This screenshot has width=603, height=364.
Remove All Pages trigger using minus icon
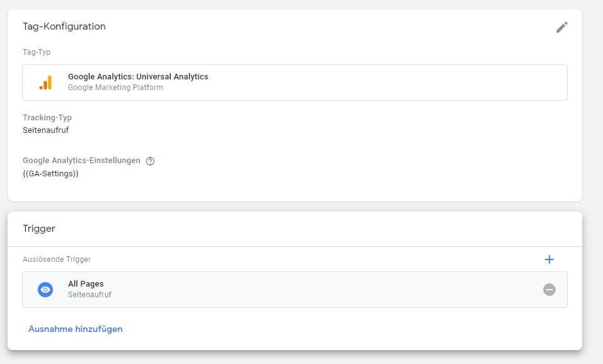click(549, 290)
